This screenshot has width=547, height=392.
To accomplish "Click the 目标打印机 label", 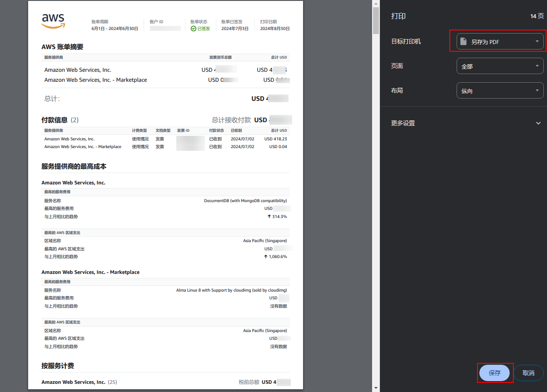I will pos(406,42).
